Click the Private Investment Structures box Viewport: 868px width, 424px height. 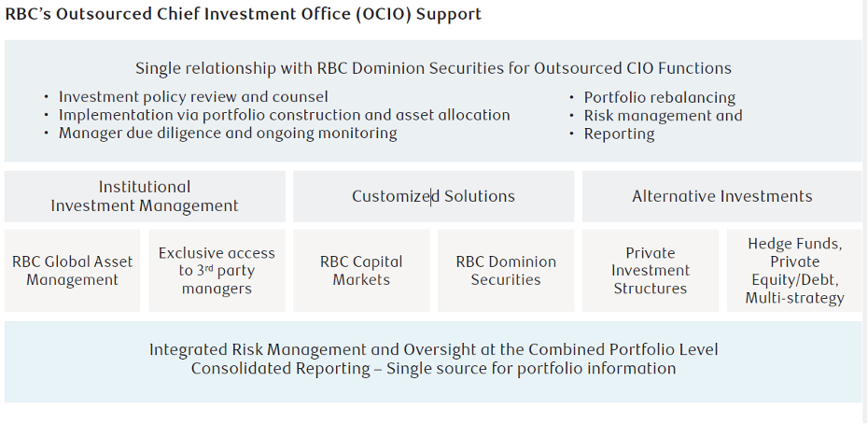(651, 271)
